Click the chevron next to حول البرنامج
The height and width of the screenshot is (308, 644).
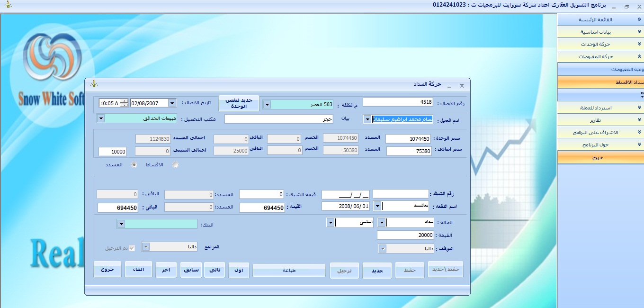(x=639, y=145)
